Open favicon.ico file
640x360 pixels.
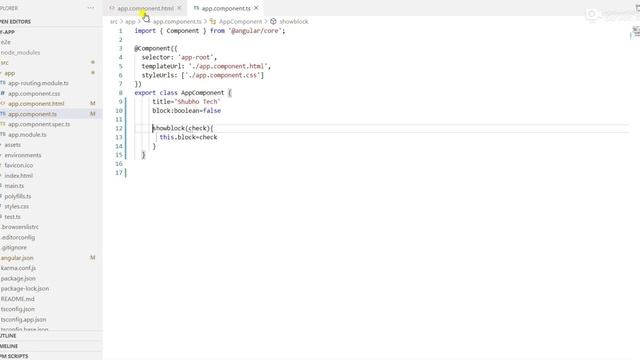pos(19,165)
